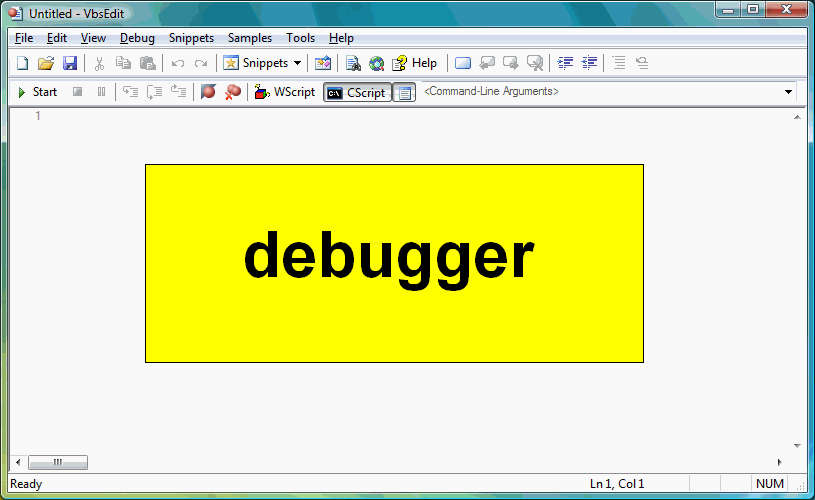Click the find in file icon
Image resolution: width=815 pixels, height=500 pixels.
pyautogui.click(x=353, y=63)
